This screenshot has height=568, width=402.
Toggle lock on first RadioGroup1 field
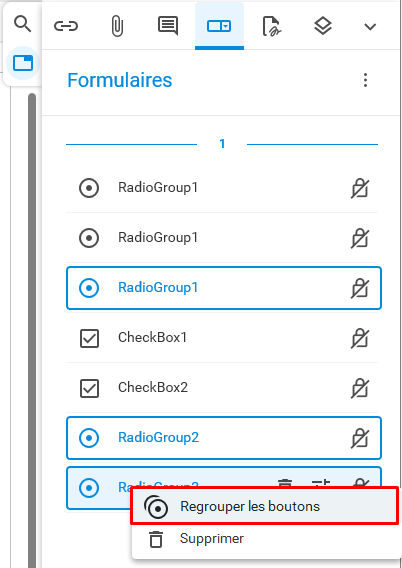coord(360,188)
